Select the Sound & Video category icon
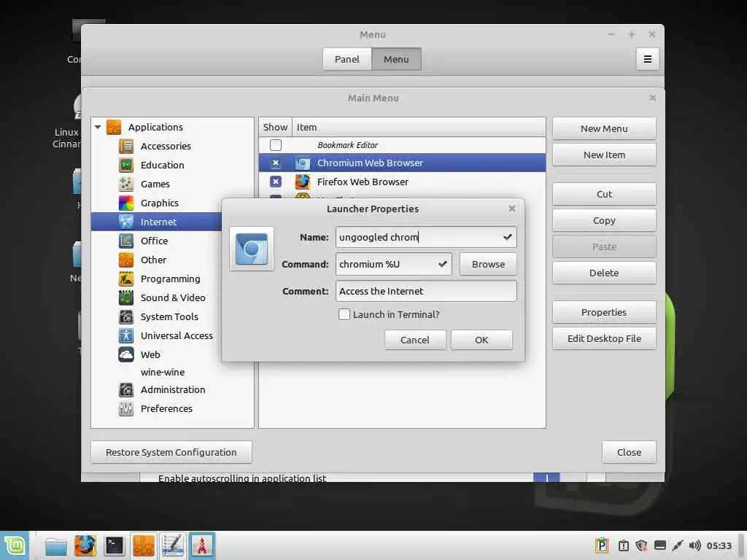The height and width of the screenshot is (560, 747). click(126, 298)
